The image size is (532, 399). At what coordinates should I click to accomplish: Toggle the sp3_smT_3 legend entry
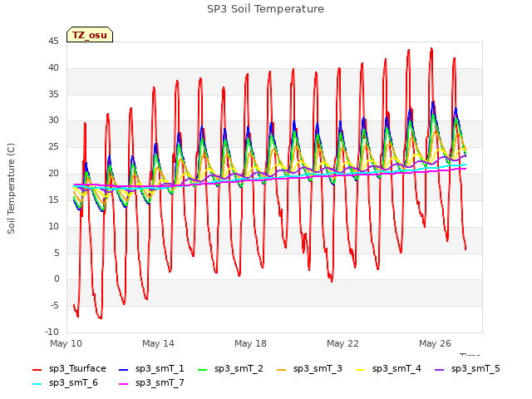(309, 368)
